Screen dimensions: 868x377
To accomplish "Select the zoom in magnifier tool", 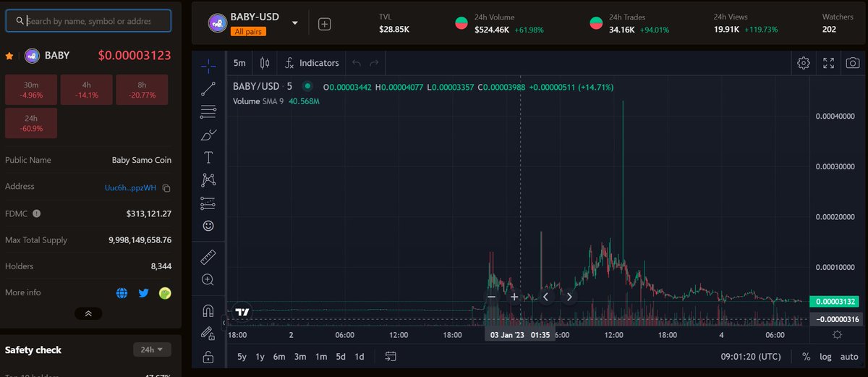I will coord(208,279).
